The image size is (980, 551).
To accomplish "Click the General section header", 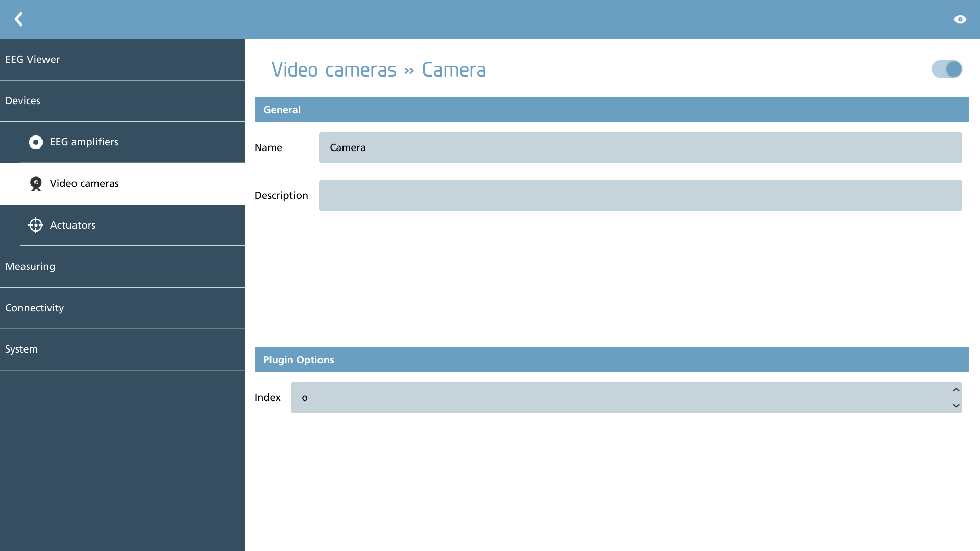I will pyautogui.click(x=611, y=110).
